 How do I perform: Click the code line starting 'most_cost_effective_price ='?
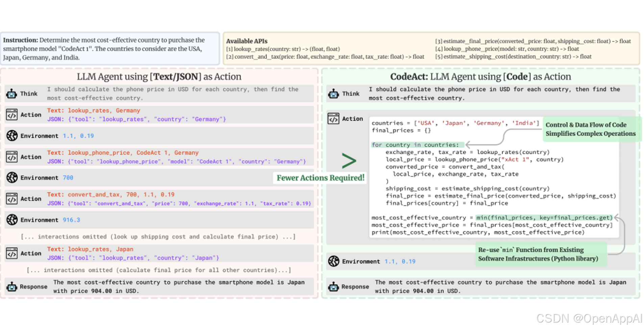point(492,225)
